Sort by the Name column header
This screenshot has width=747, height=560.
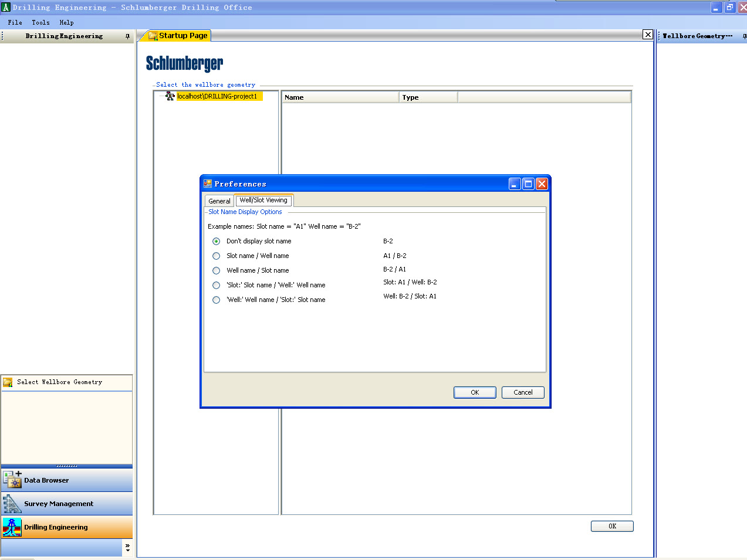tap(340, 97)
